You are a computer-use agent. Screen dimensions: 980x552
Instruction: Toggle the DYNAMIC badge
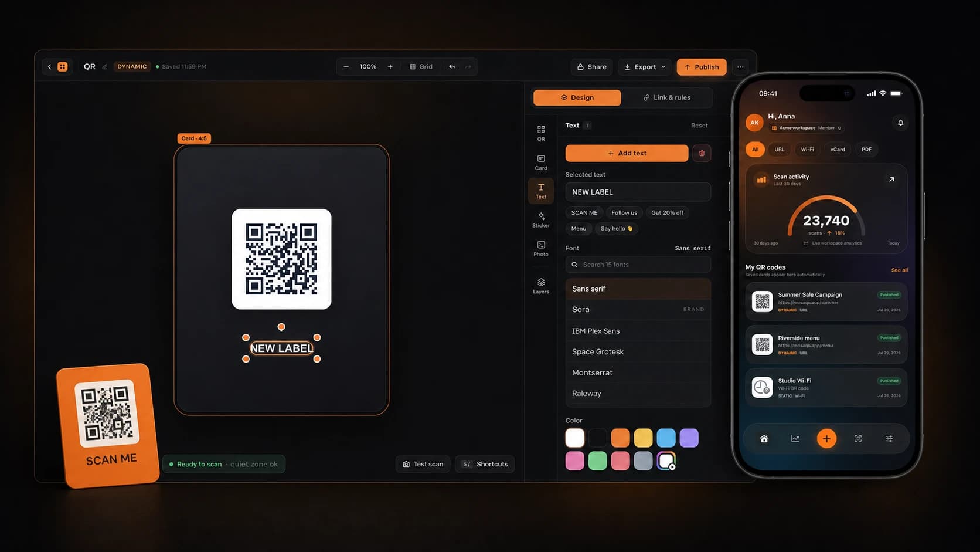point(132,67)
